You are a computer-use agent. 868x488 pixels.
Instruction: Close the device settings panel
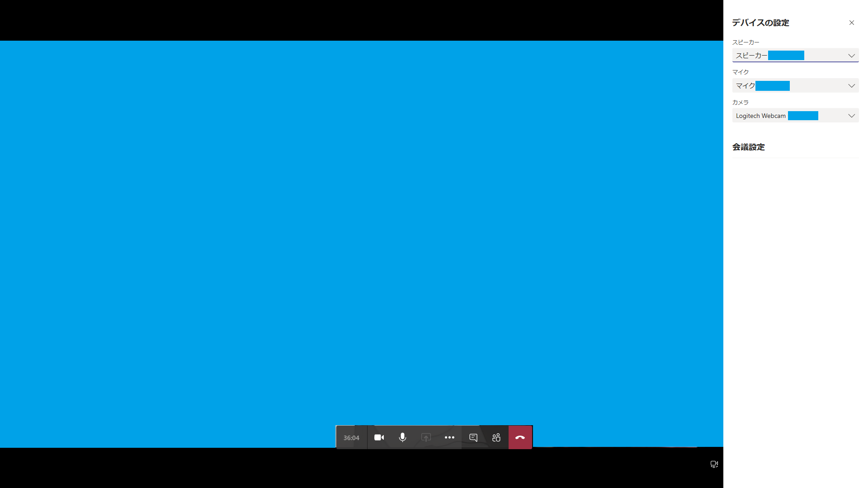[x=852, y=23]
